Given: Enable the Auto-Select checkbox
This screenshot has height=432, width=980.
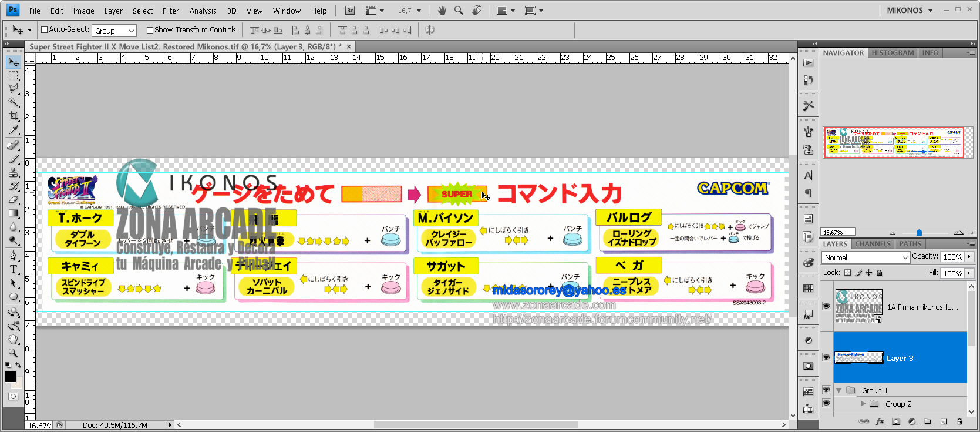Looking at the screenshot, I should point(44,30).
